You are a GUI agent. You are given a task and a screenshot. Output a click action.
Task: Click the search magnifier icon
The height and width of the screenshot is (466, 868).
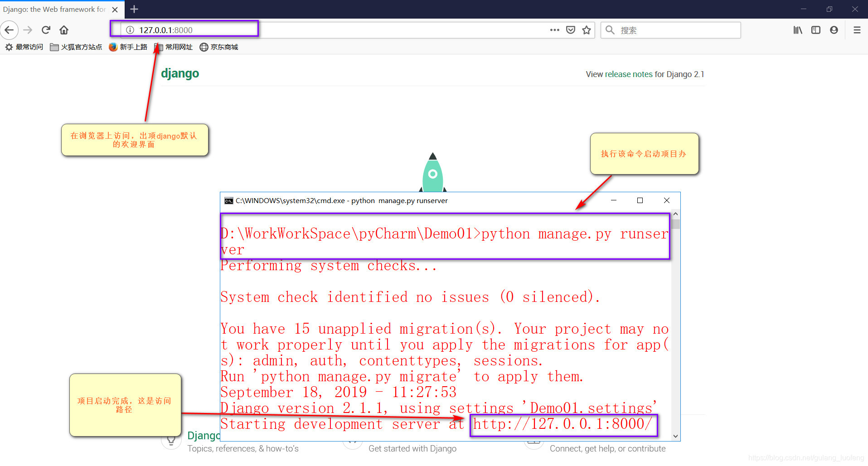coord(610,30)
